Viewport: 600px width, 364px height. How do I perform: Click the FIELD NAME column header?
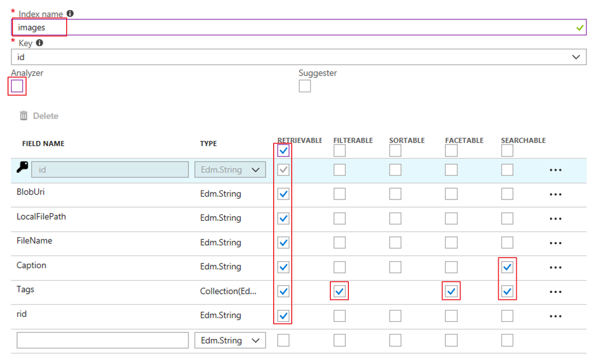[x=43, y=143]
